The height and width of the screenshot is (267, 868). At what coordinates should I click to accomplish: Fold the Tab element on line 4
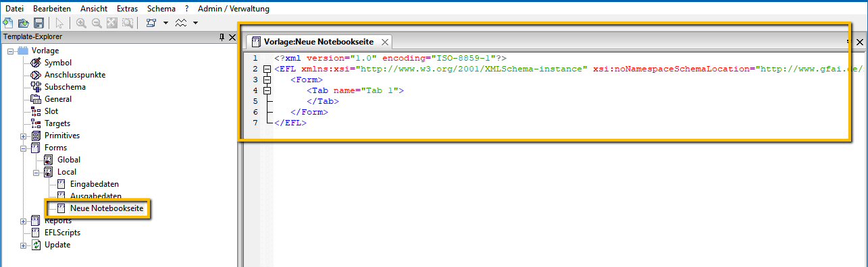point(267,90)
